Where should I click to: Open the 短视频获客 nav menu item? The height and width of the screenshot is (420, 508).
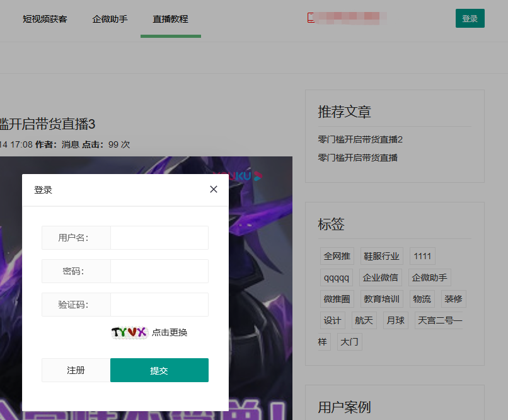coord(45,19)
